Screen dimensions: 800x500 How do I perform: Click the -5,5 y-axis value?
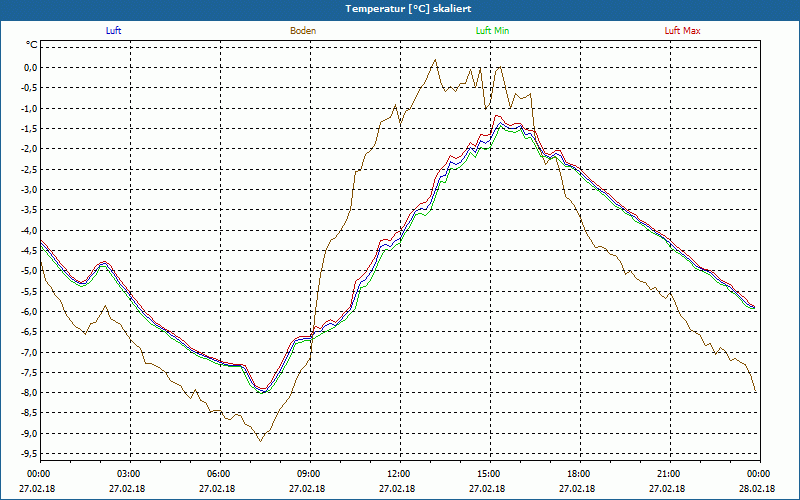point(29,291)
